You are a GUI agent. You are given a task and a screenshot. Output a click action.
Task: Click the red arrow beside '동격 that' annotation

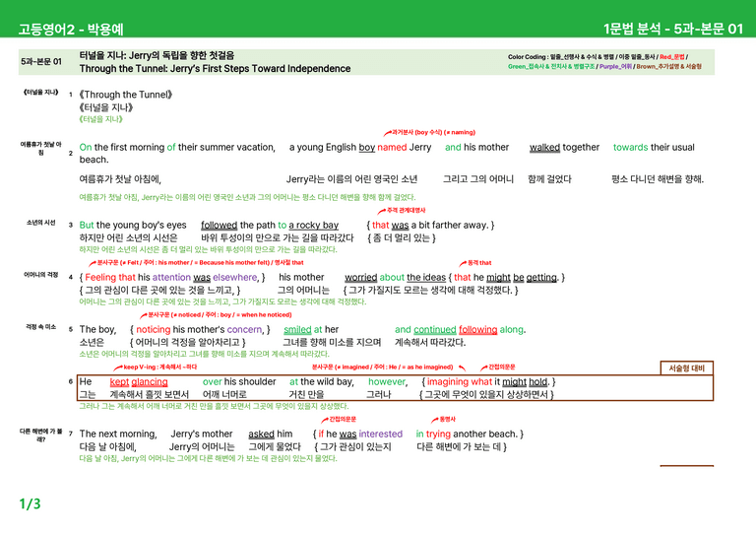[463, 263]
